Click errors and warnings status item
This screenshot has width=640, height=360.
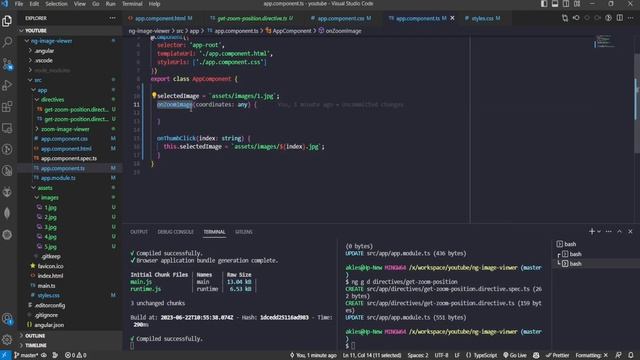coord(76,355)
